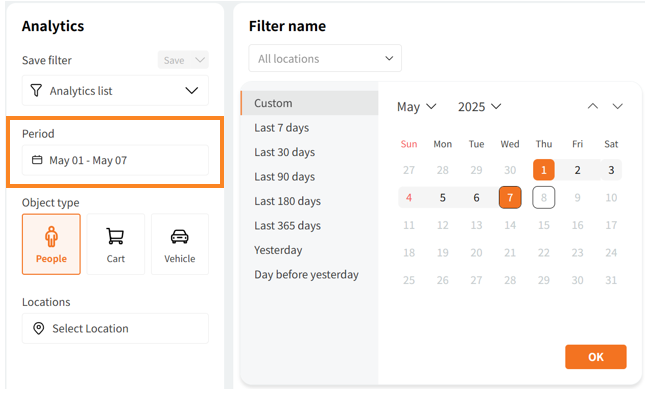Viewport: 648px width, 393px height.
Task: Choose the Last 7 days preset
Action: click(281, 128)
